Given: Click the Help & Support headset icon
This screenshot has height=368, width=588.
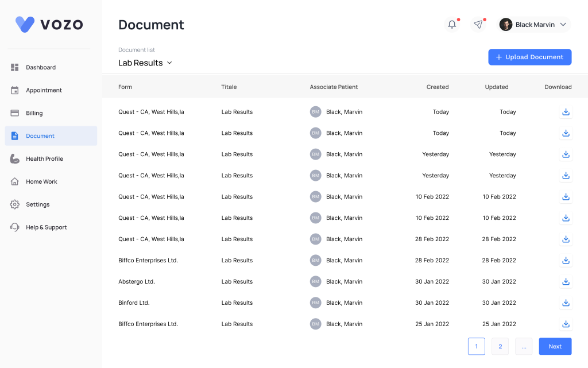Looking at the screenshot, I should pos(15,227).
